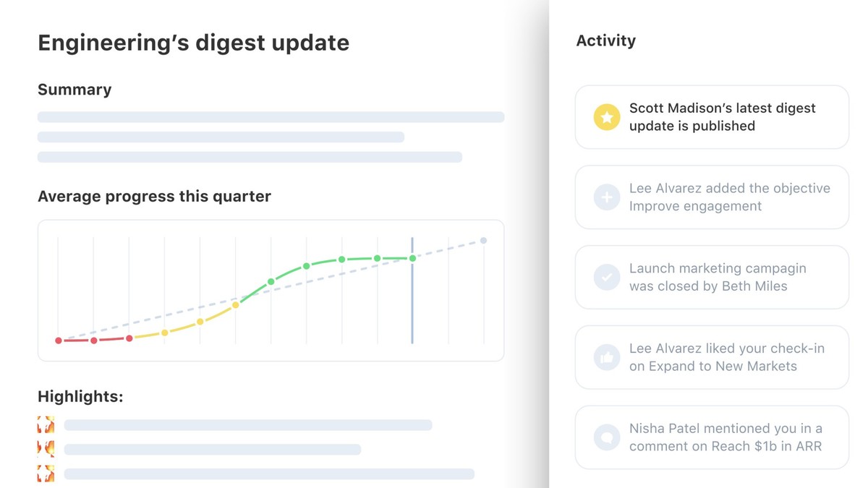This screenshot has height=488, width=868.
Task: Click the first Highlights placeholder line
Action: click(248, 425)
